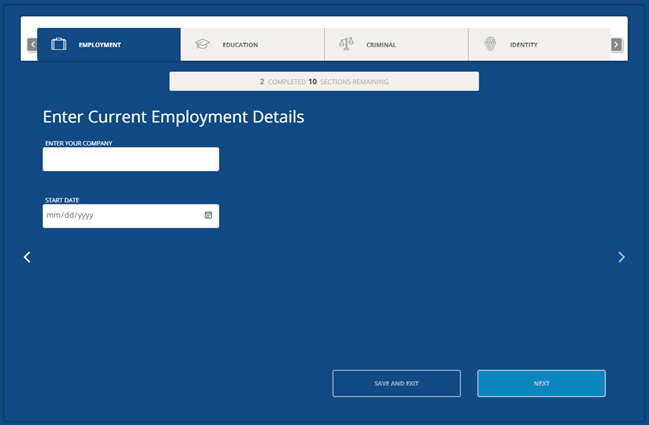
Task: Click the Start Date field label
Action: click(62, 200)
